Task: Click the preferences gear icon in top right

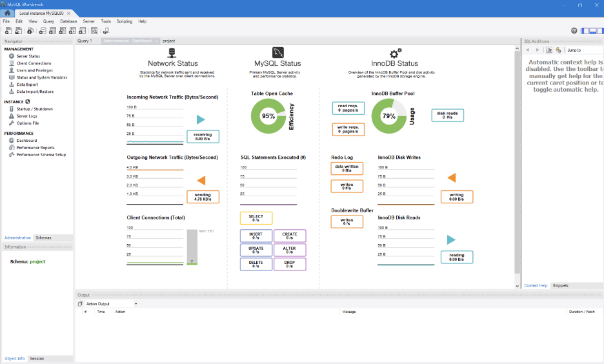Action: pos(574,31)
